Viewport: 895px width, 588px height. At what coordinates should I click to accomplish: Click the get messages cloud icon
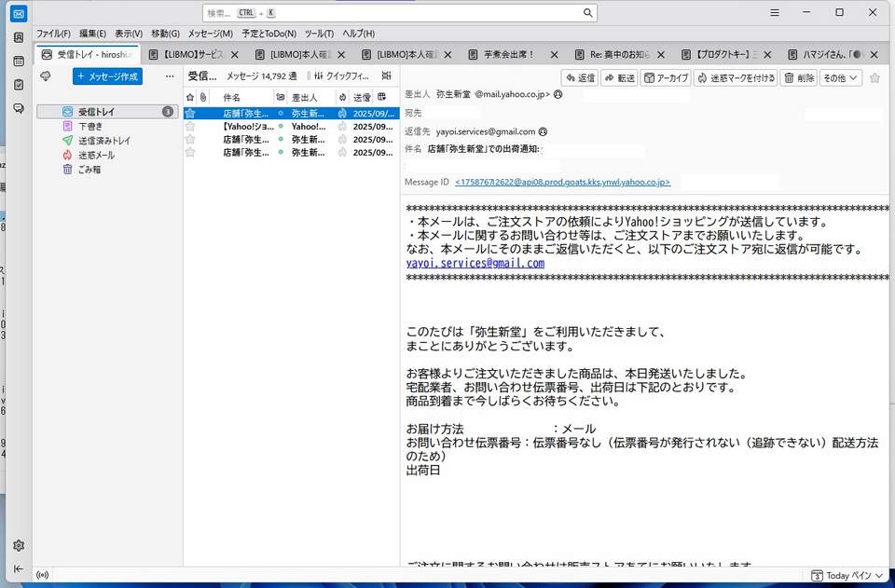46,76
